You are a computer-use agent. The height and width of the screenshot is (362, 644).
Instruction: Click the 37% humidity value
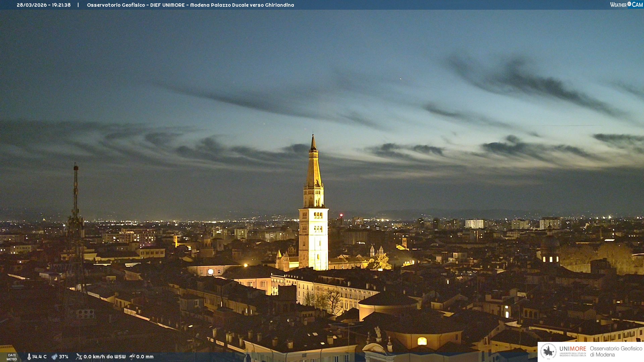(64, 357)
